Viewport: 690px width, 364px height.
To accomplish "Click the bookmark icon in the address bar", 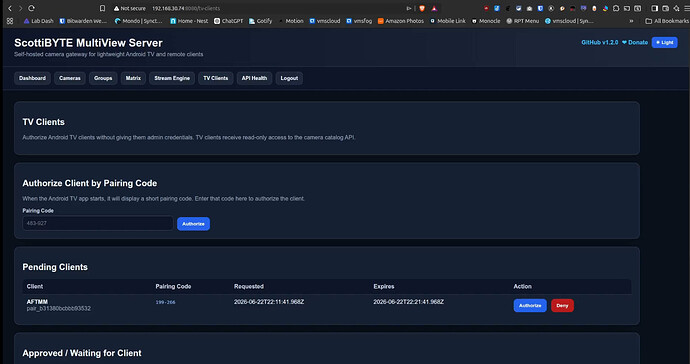I will click(x=102, y=8).
